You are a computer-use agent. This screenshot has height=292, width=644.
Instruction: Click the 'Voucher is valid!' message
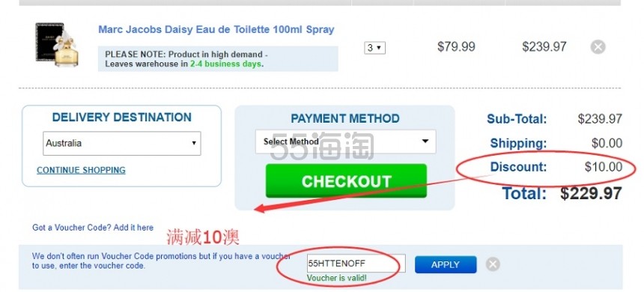pos(337,279)
